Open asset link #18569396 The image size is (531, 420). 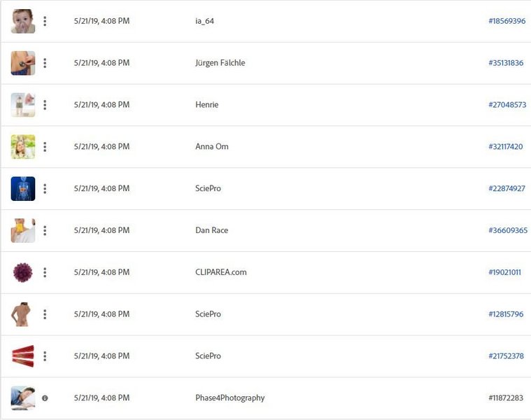(x=507, y=21)
